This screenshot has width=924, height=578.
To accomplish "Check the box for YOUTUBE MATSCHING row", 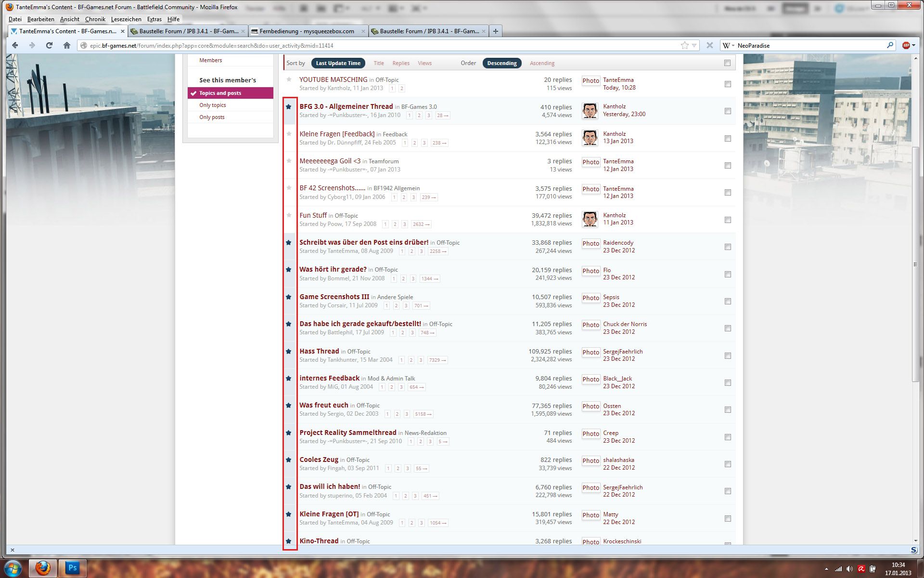I will (728, 84).
